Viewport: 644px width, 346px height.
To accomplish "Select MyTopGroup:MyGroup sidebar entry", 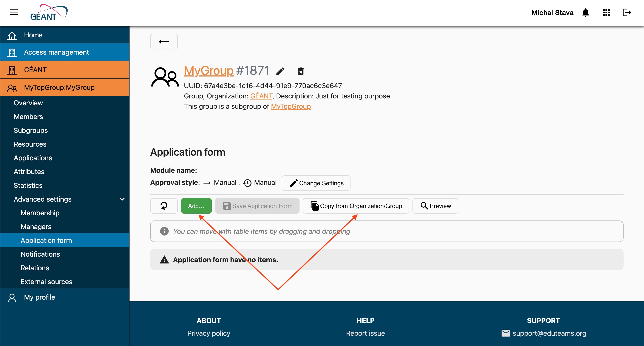I will point(65,87).
